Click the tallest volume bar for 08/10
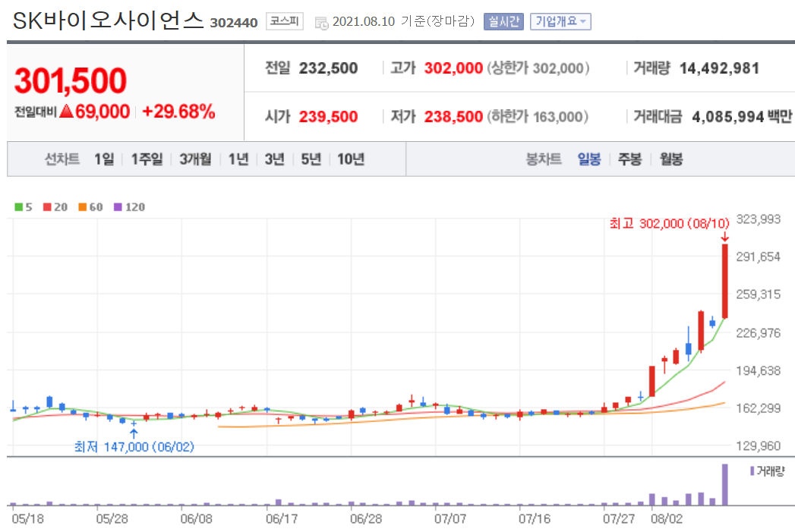This screenshot has height=532, width=795. tap(725, 484)
